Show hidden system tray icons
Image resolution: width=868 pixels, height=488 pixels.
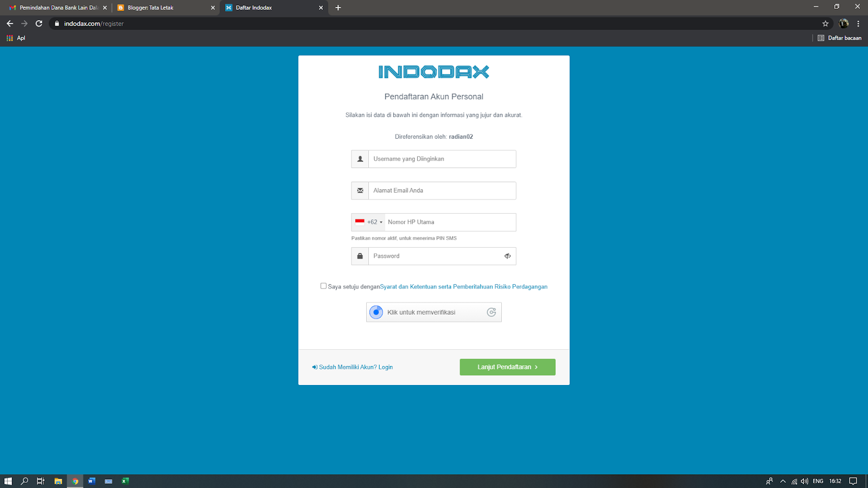[783, 481]
